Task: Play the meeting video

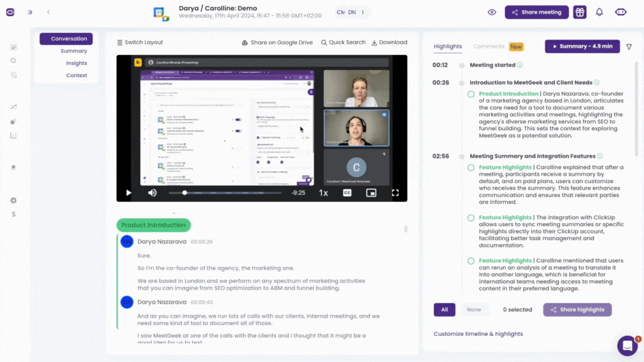Action: point(129,193)
